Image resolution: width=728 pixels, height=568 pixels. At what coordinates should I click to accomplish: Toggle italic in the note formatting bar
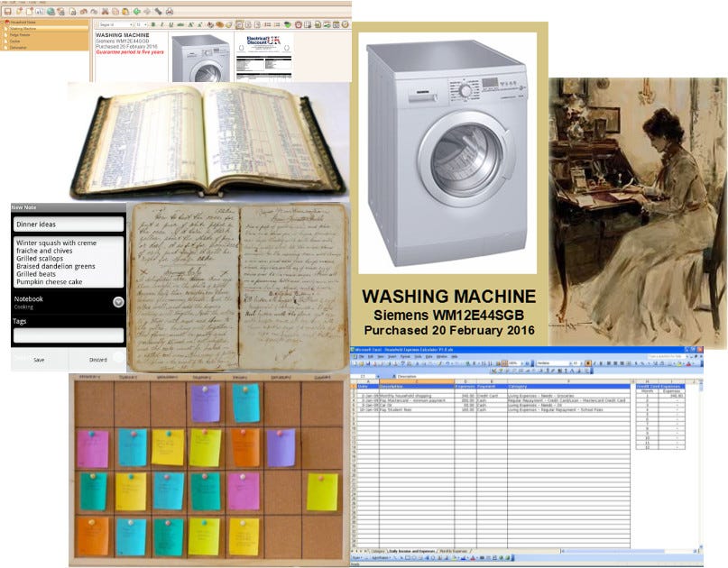coord(162,24)
